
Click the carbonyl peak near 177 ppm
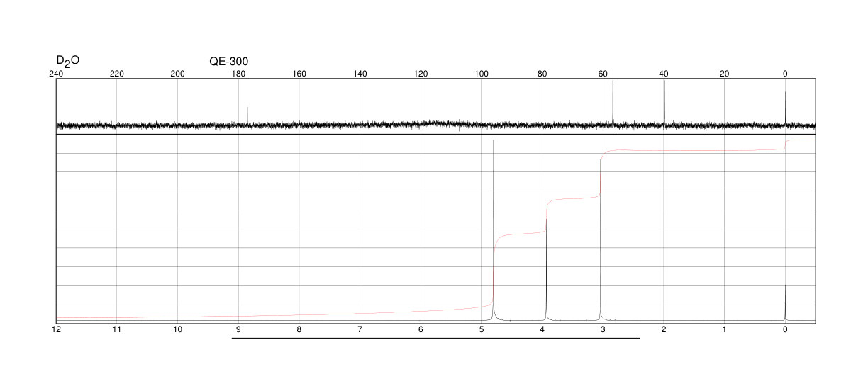pyautogui.click(x=247, y=116)
